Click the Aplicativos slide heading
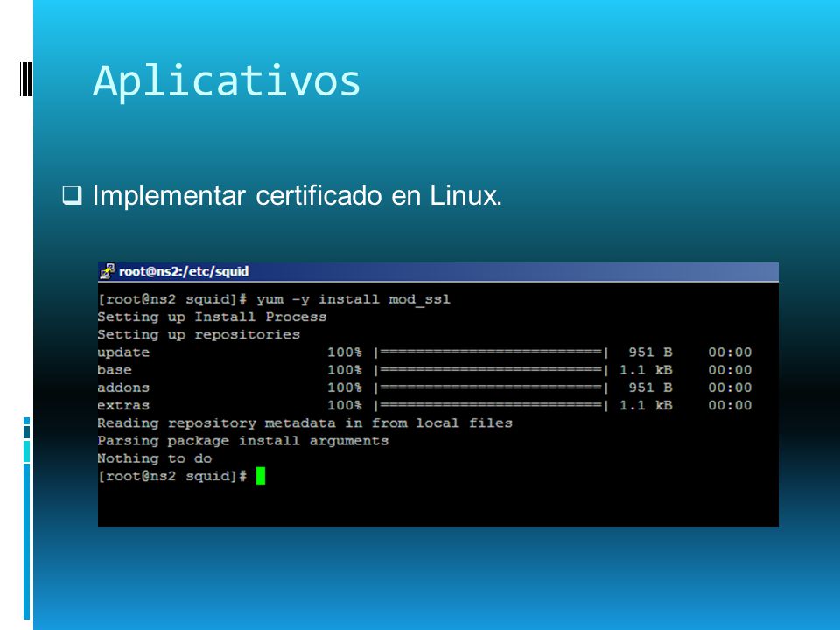 (x=227, y=81)
